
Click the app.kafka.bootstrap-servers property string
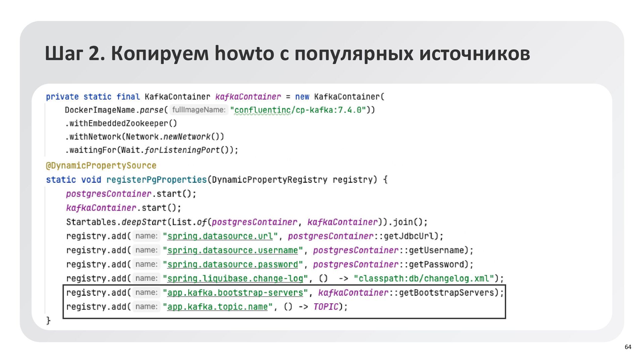tap(235, 293)
